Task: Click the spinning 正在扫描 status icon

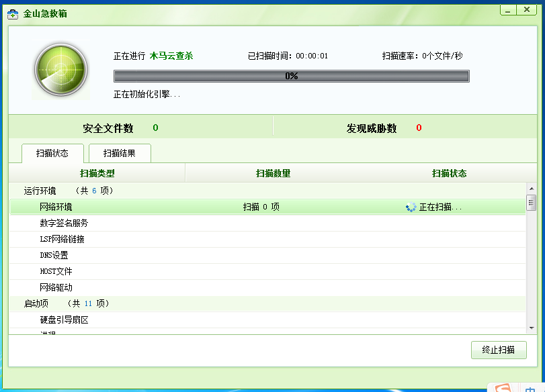Action: coord(411,207)
